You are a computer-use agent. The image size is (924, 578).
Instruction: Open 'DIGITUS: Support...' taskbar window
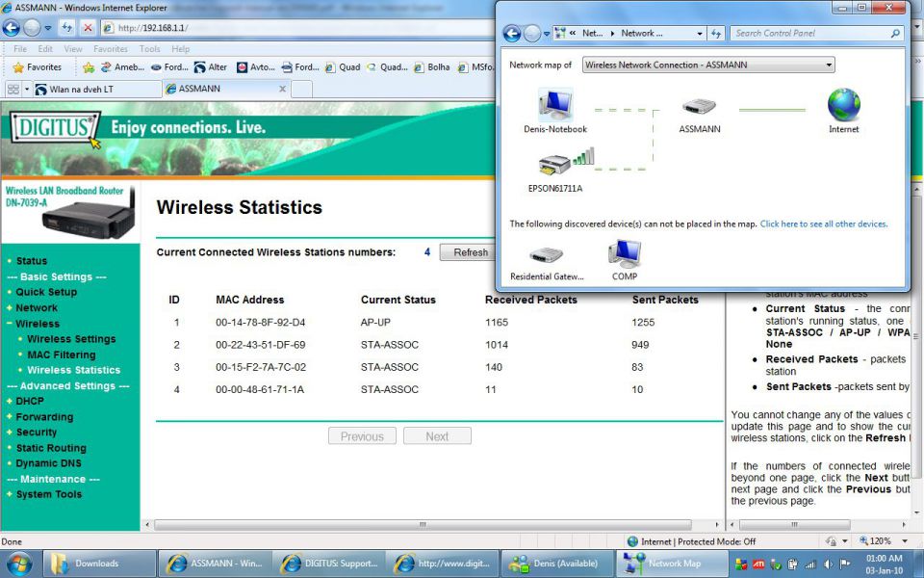(x=329, y=564)
